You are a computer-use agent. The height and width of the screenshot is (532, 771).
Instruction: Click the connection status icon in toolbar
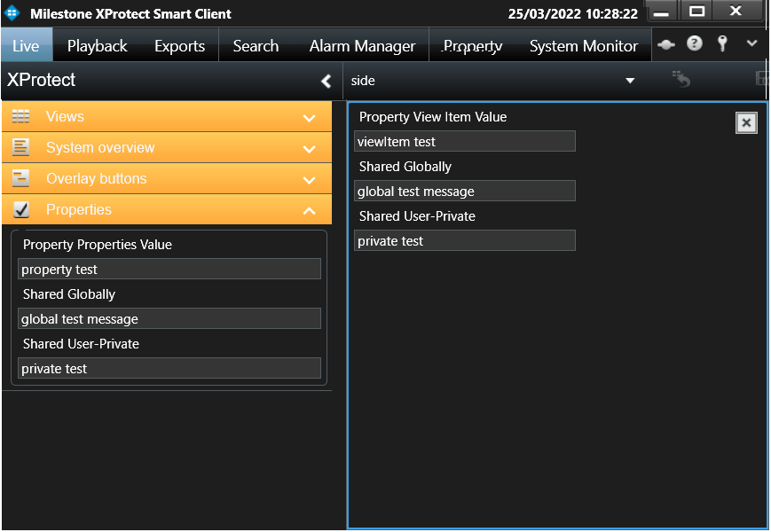pyautogui.click(x=666, y=44)
